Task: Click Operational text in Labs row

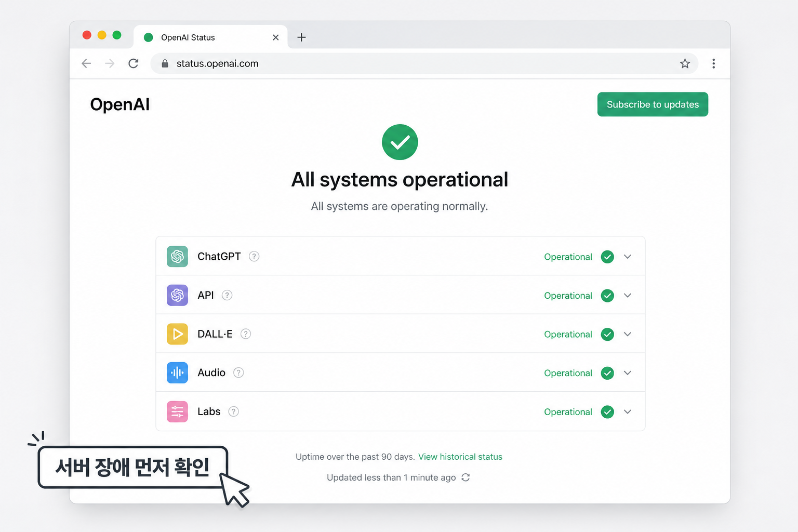Action: (568, 412)
